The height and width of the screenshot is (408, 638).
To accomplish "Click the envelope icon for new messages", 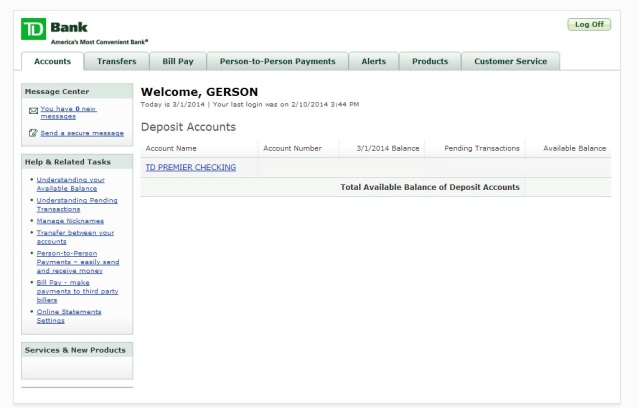I will tap(33, 111).
